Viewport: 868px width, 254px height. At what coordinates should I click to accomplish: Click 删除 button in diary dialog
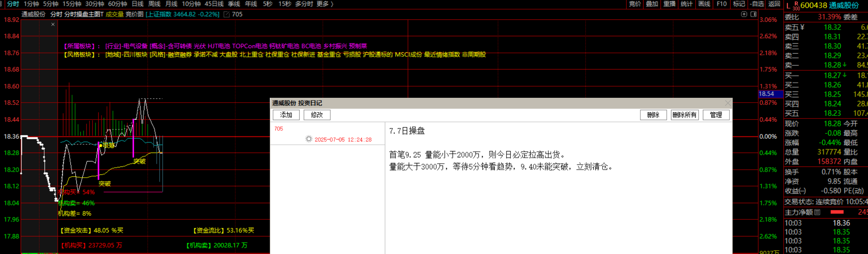[x=653, y=115]
